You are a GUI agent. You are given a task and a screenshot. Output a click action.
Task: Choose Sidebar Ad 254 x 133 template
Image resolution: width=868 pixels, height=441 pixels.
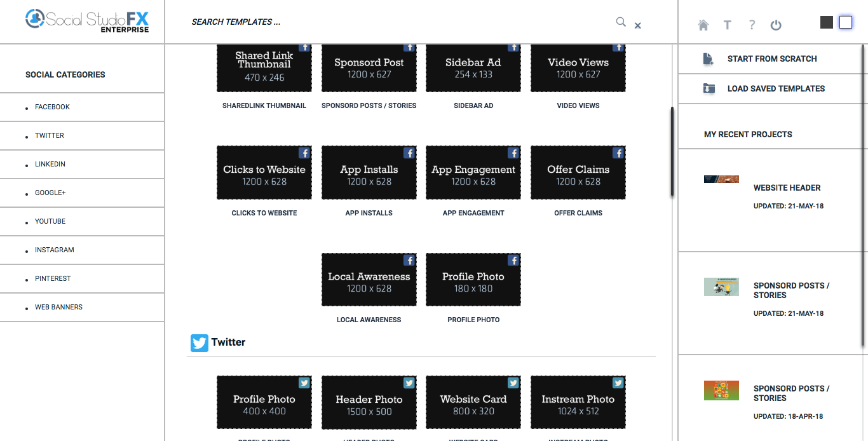pos(473,67)
